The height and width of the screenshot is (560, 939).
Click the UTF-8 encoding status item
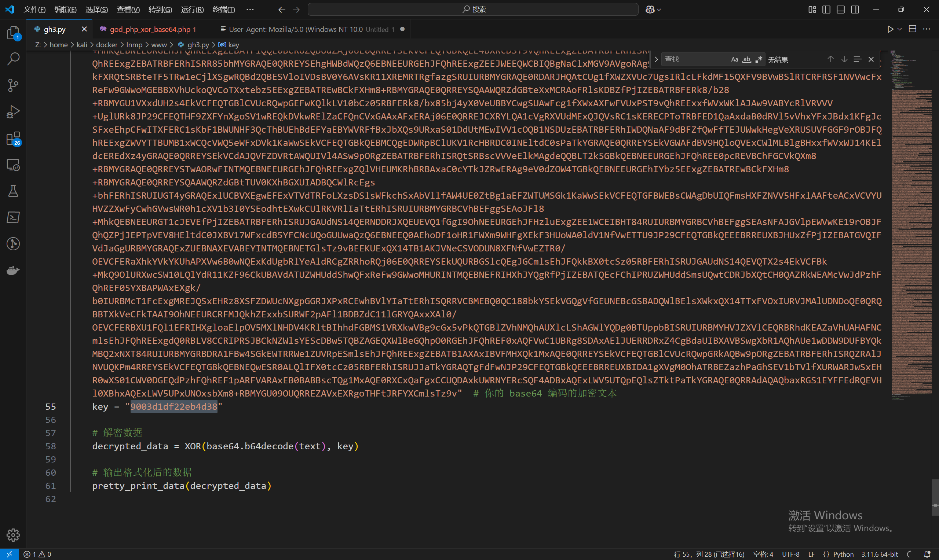pyautogui.click(x=790, y=554)
